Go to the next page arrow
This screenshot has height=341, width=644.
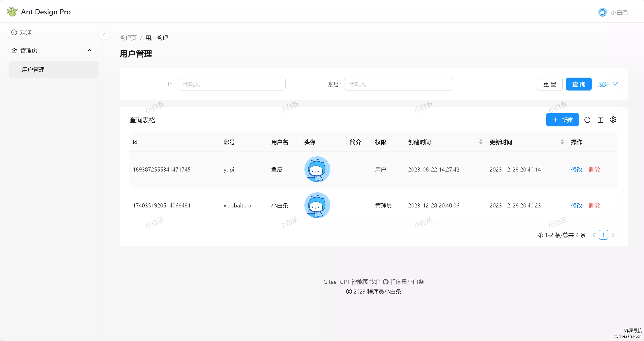(613, 235)
